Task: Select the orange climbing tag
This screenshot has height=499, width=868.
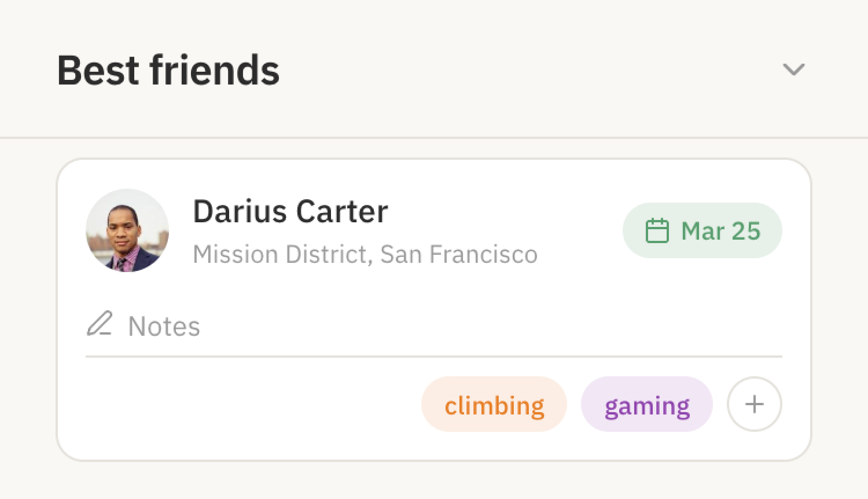Action: click(494, 405)
